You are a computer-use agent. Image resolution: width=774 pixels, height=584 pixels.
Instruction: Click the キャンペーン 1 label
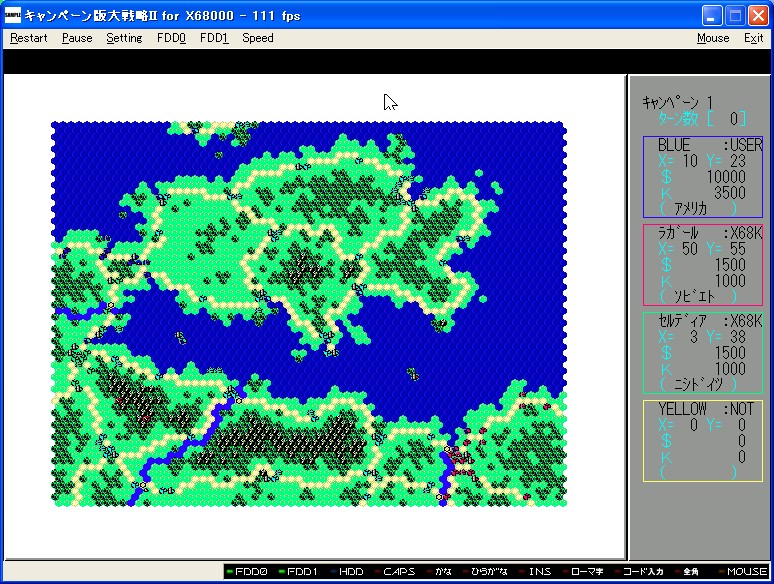point(677,103)
